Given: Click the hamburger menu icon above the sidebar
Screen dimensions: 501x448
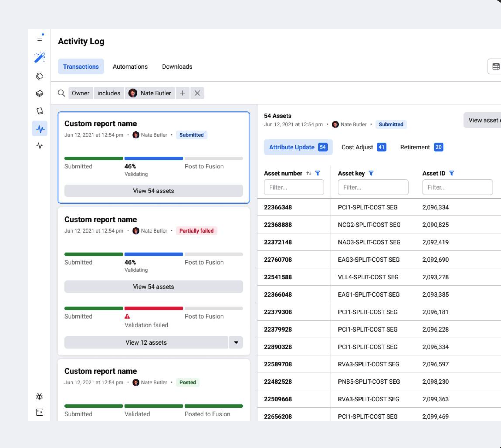Looking at the screenshot, I should 39,39.
